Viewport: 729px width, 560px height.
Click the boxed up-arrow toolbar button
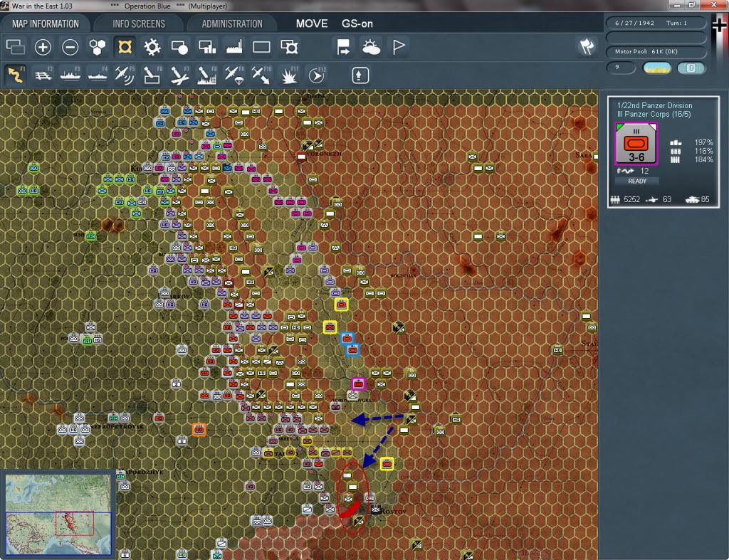[x=360, y=75]
